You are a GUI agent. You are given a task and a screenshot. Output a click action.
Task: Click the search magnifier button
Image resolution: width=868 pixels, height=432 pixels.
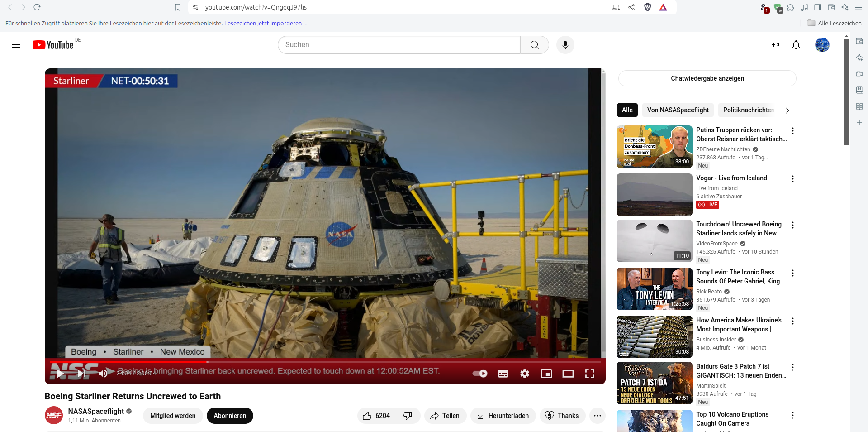[534, 45]
